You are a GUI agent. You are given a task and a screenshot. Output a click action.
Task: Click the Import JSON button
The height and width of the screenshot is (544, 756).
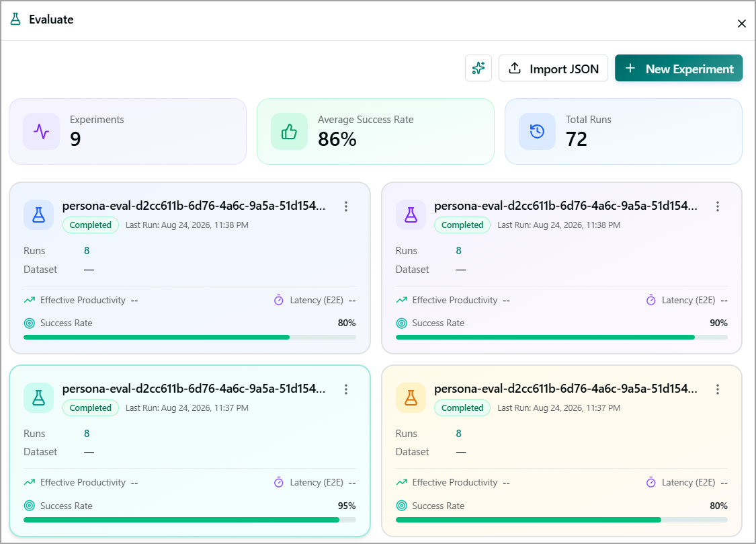point(553,68)
